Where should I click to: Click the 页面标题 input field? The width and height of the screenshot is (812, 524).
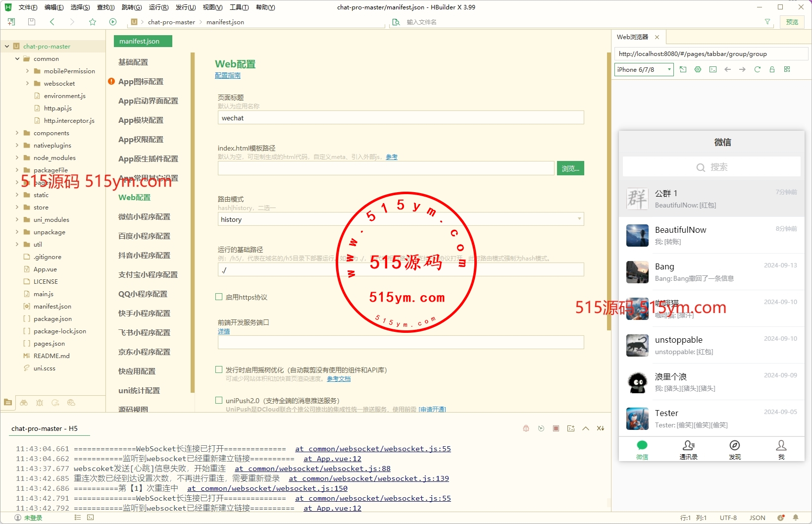coord(401,118)
